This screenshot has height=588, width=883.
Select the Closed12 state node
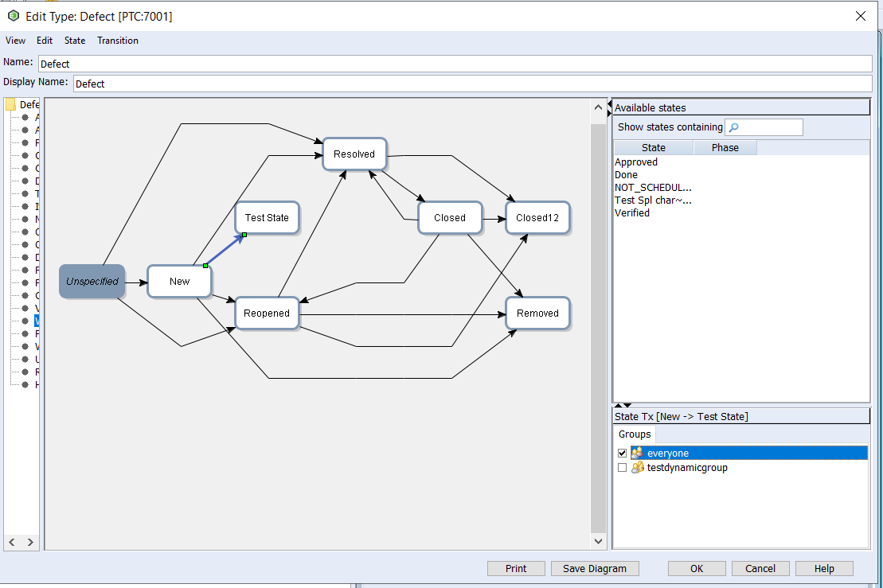point(537,217)
